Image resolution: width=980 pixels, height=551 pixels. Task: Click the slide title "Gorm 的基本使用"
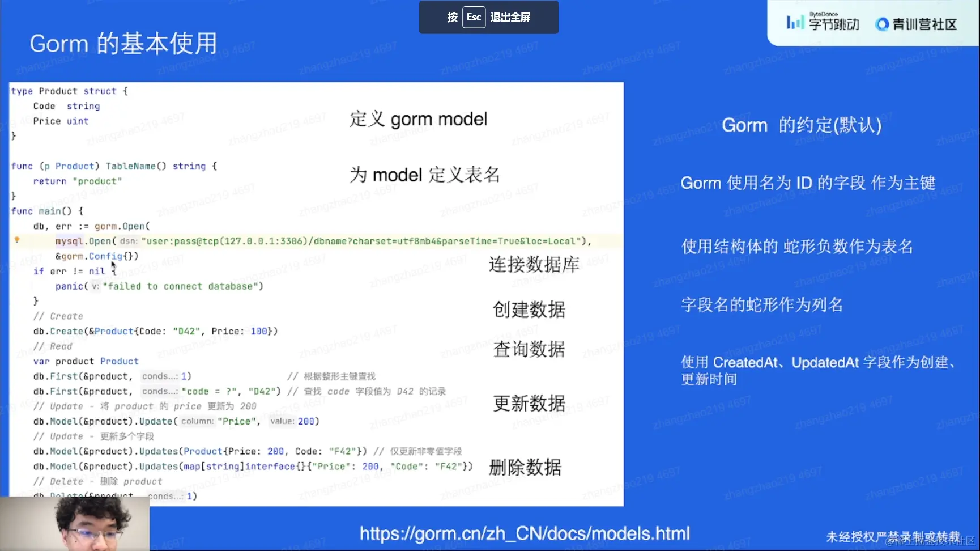pyautogui.click(x=123, y=43)
